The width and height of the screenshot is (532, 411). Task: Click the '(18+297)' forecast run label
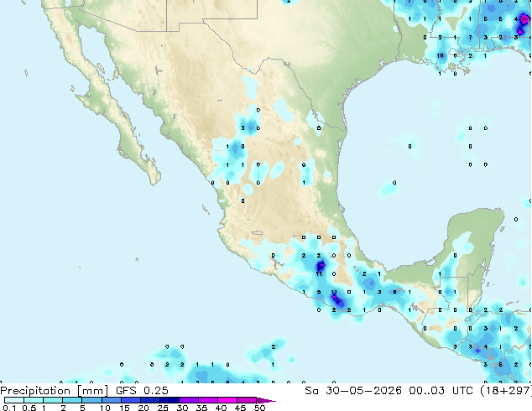click(x=505, y=391)
